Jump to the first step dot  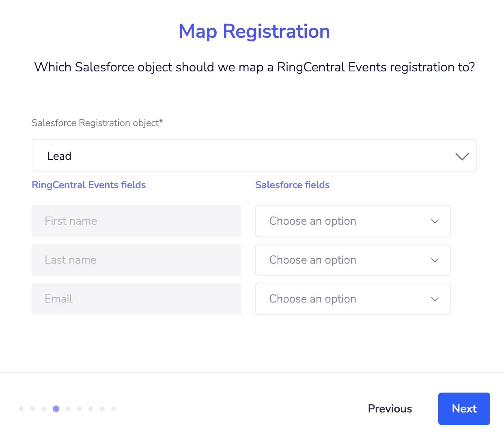click(x=21, y=409)
